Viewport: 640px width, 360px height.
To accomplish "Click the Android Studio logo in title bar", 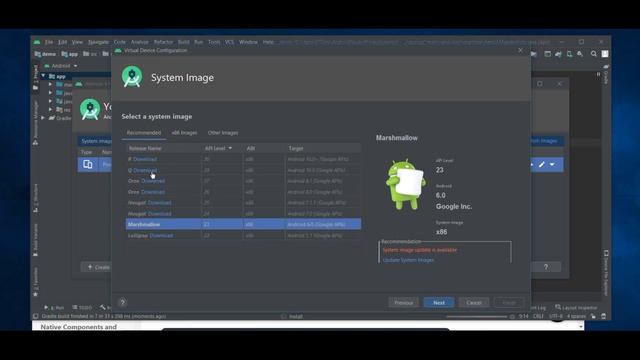I will point(37,42).
